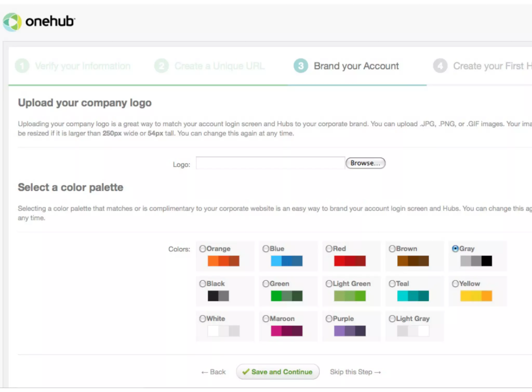Click Save and Continue
The height and width of the screenshot is (392, 532).
(277, 372)
